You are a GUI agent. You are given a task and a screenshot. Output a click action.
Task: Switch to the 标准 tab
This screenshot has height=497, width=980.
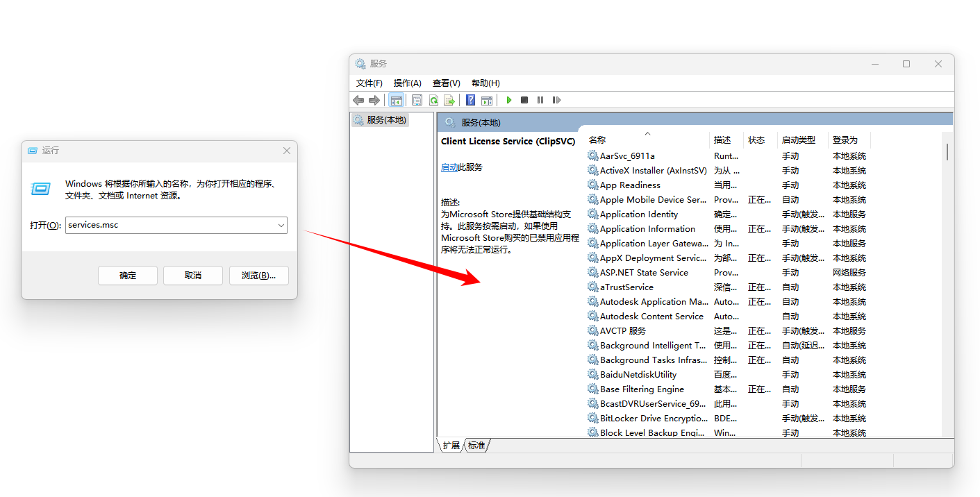tap(476, 445)
